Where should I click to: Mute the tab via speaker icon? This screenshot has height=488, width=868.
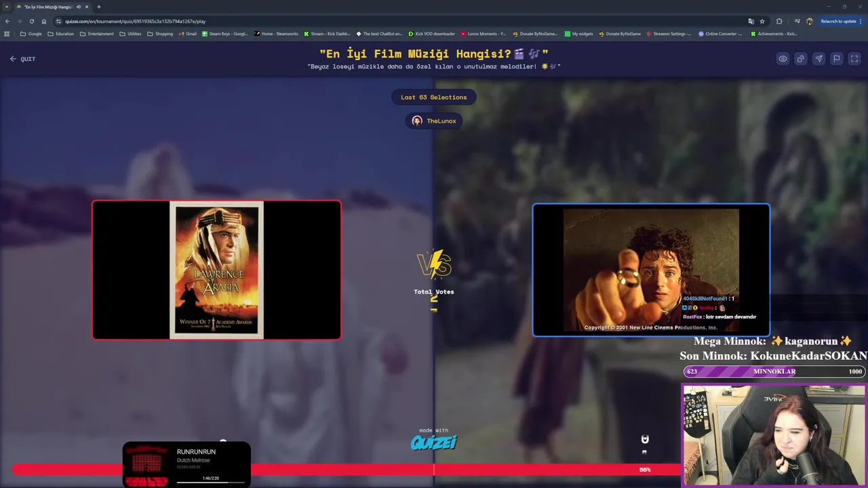pyautogui.click(x=79, y=7)
